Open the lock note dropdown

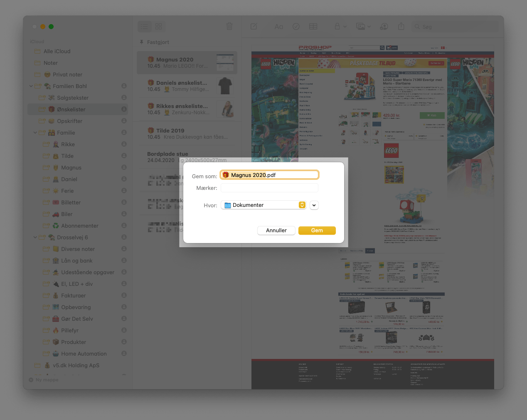[x=340, y=27]
